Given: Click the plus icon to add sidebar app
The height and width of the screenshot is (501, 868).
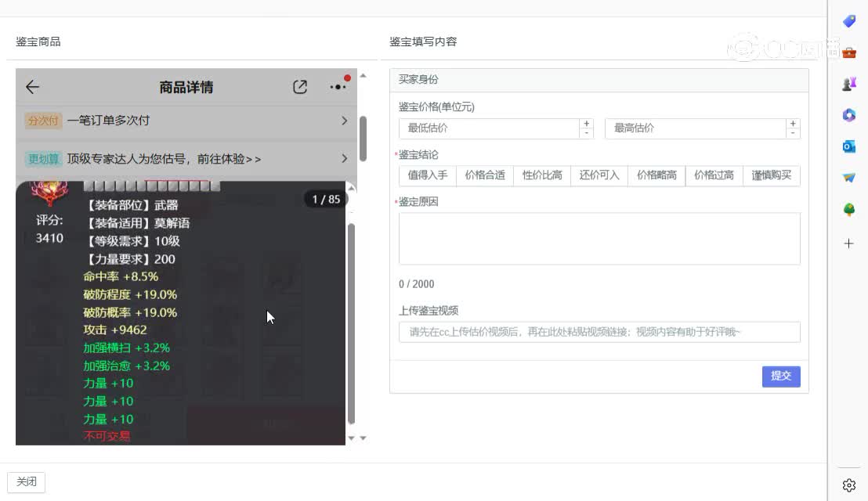Looking at the screenshot, I should pos(849,243).
